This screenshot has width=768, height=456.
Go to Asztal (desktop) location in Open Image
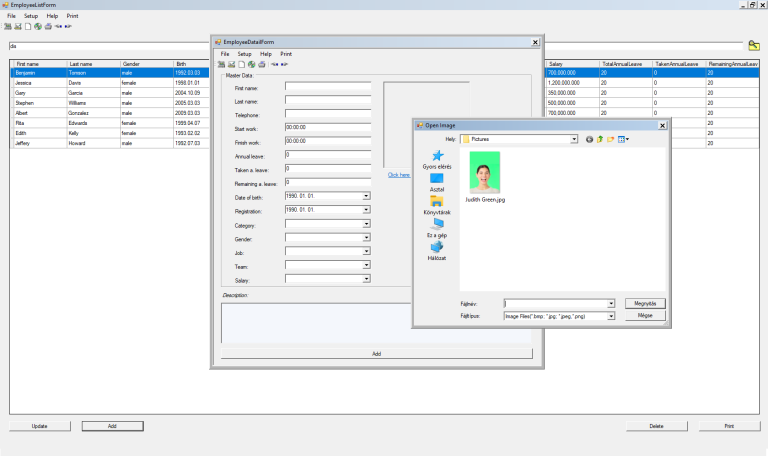tap(437, 181)
